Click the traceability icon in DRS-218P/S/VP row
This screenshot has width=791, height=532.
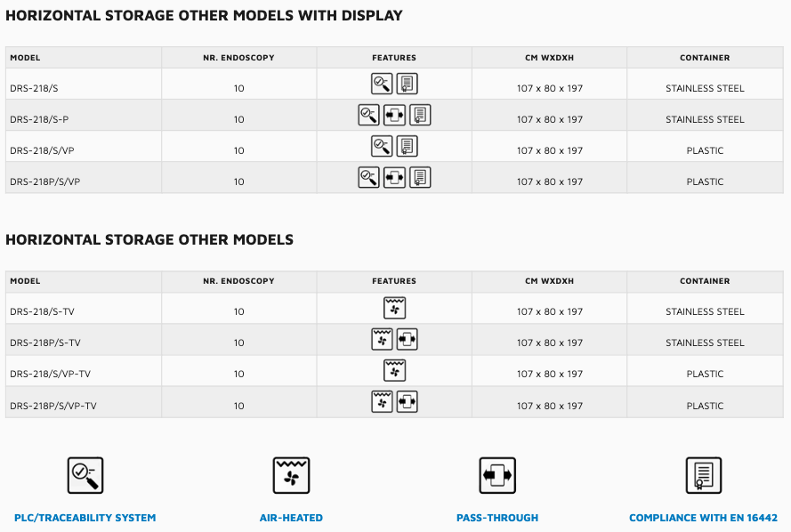pyautogui.click(x=368, y=178)
